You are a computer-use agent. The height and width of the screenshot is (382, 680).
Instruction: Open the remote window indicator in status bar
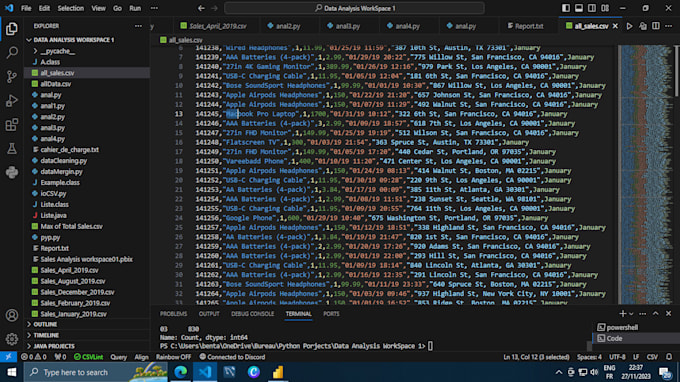point(8,357)
